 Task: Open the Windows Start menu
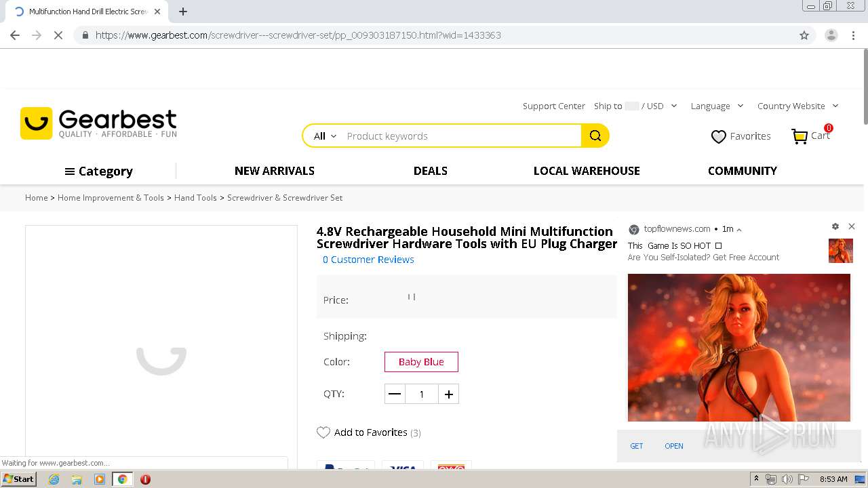point(18,479)
